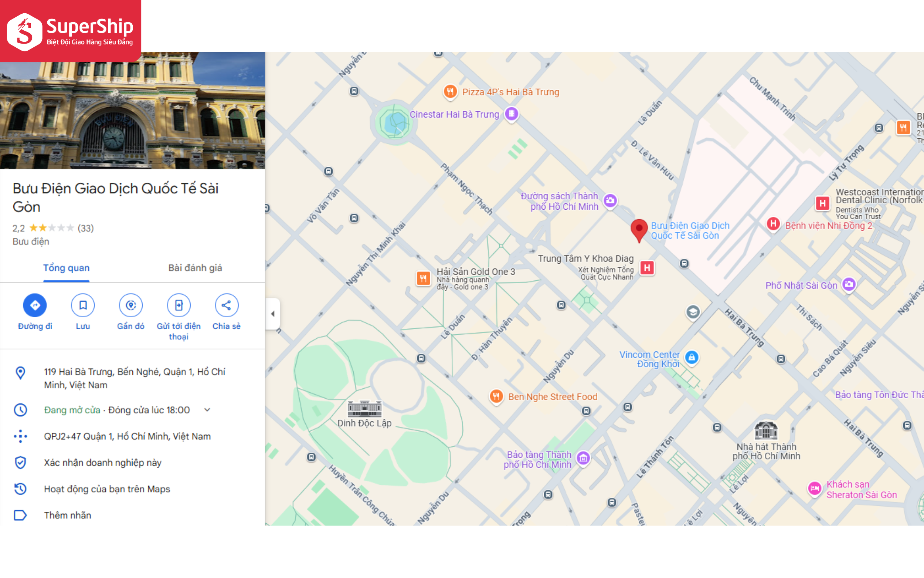Select Bảo tàng Thành phố Hồ Chí Minh marker

(583, 458)
